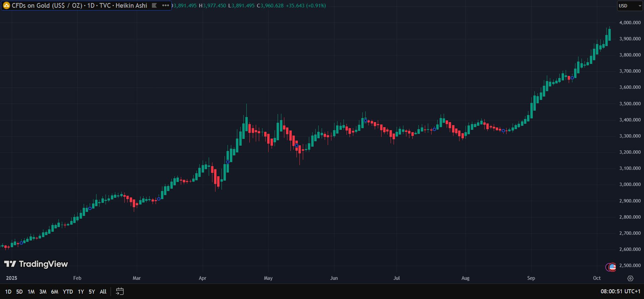Open the three-dots More menu in legend
The image size is (644, 299).
[165, 6]
